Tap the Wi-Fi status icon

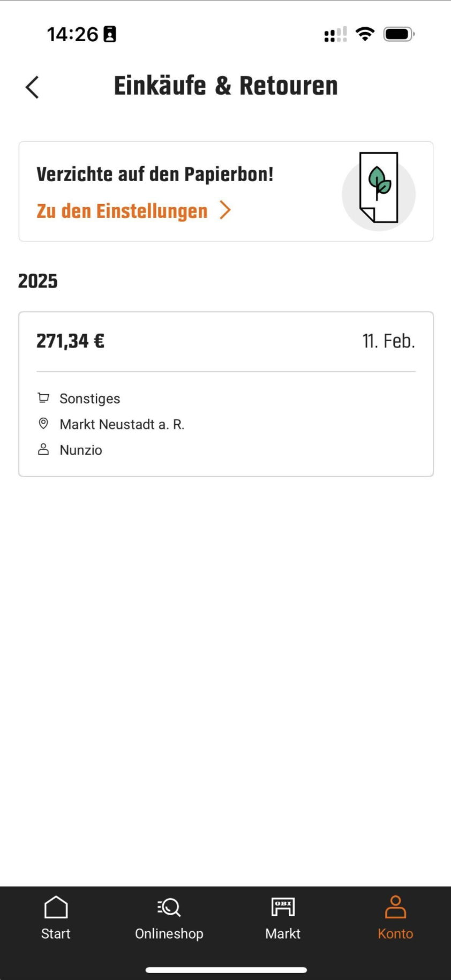(365, 34)
